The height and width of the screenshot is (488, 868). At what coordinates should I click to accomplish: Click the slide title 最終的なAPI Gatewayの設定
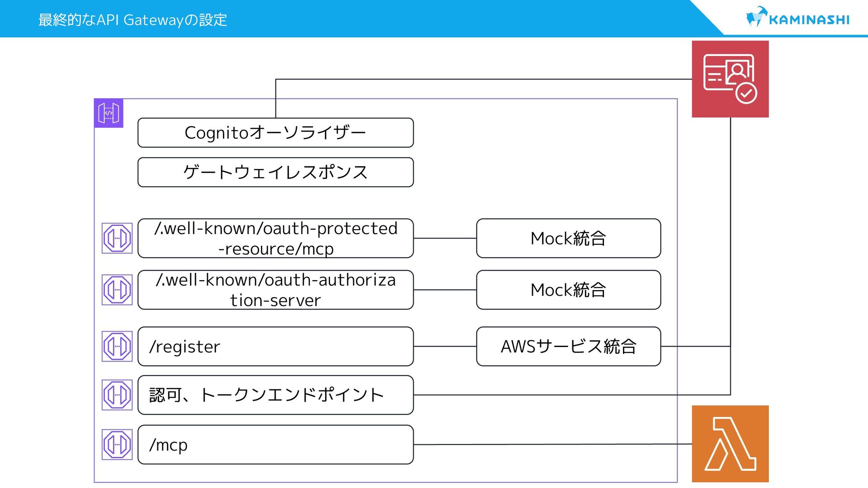tap(132, 20)
